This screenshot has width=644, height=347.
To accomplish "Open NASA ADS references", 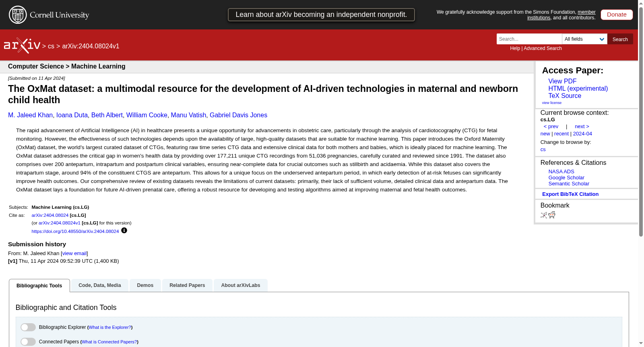I will 561,172.
